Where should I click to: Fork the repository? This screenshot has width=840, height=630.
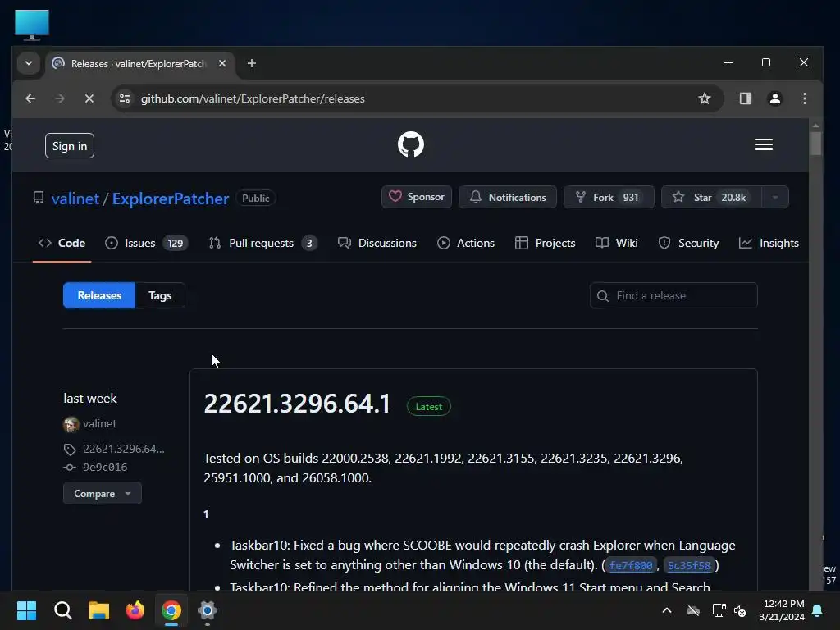[608, 197]
